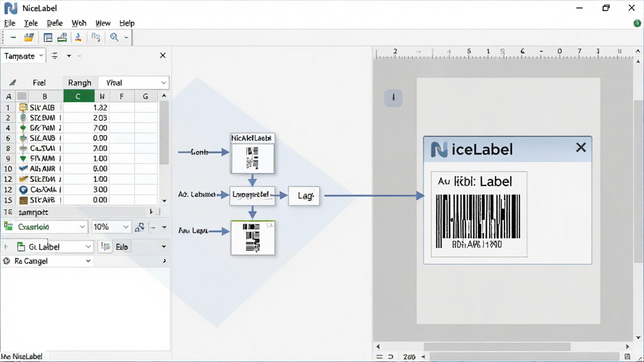644x362 pixels.
Task: Click the magnifier zoom toolbar icon
Action: click(114, 37)
